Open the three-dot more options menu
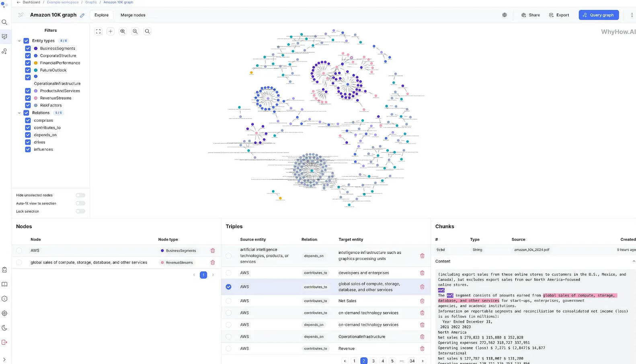The height and width of the screenshot is (364, 636). pos(632,15)
